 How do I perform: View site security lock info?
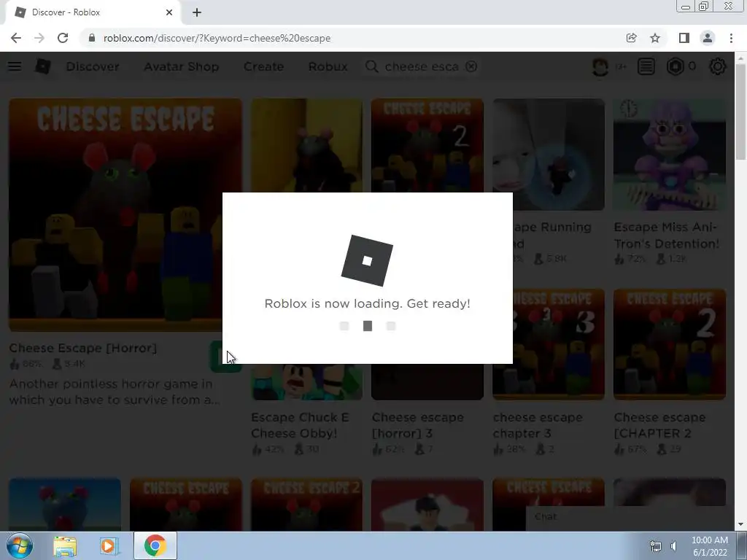(93, 38)
